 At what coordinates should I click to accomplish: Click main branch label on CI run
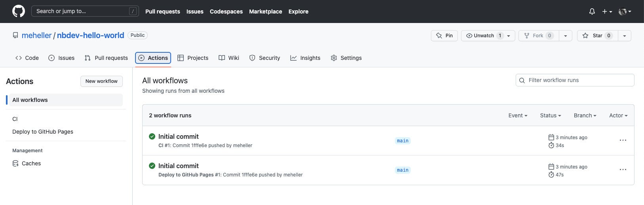point(403,141)
